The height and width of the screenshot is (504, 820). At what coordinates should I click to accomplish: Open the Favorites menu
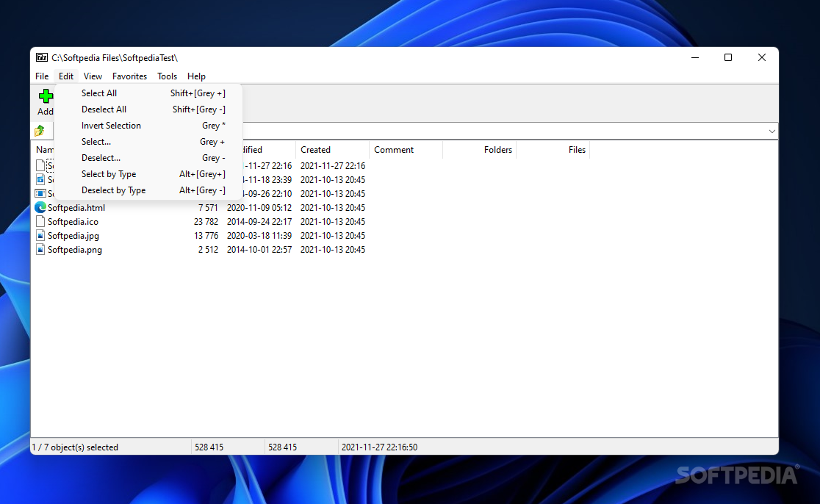(x=130, y=76)
